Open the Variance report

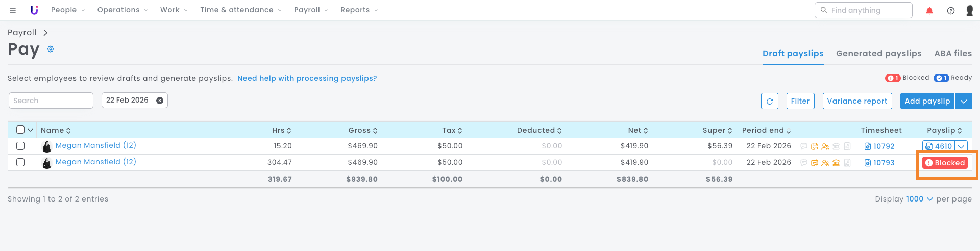point(857,101)
